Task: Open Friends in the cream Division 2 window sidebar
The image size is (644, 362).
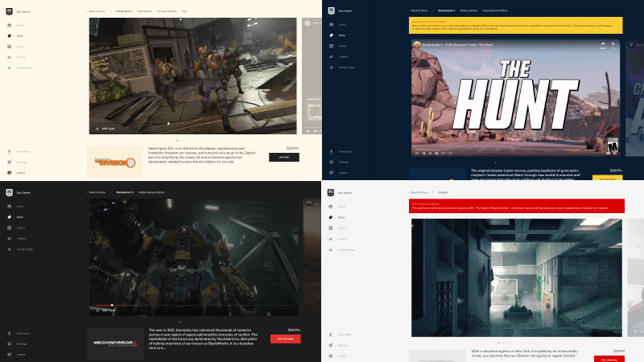Action: point(16,57)
